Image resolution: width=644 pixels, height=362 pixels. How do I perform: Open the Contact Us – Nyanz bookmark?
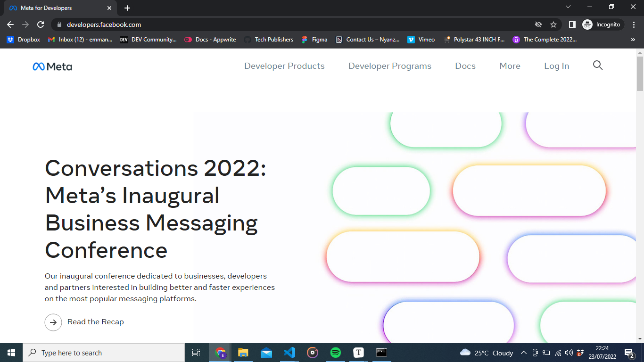point(368,40)
